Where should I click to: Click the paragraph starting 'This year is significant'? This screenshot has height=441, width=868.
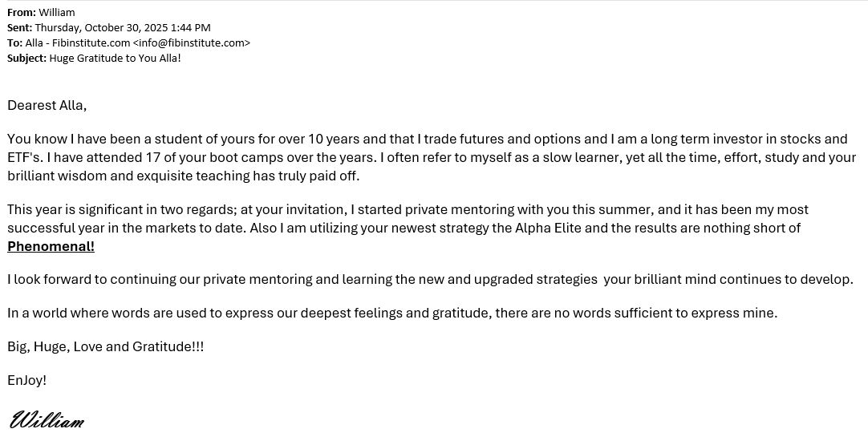(x=408, y=210)
